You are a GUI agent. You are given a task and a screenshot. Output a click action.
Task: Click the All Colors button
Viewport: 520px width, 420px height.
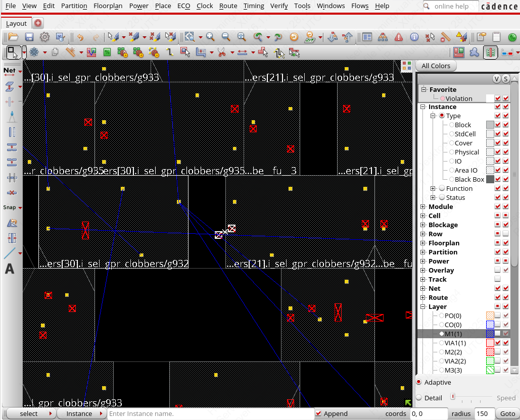coord(436,66)
